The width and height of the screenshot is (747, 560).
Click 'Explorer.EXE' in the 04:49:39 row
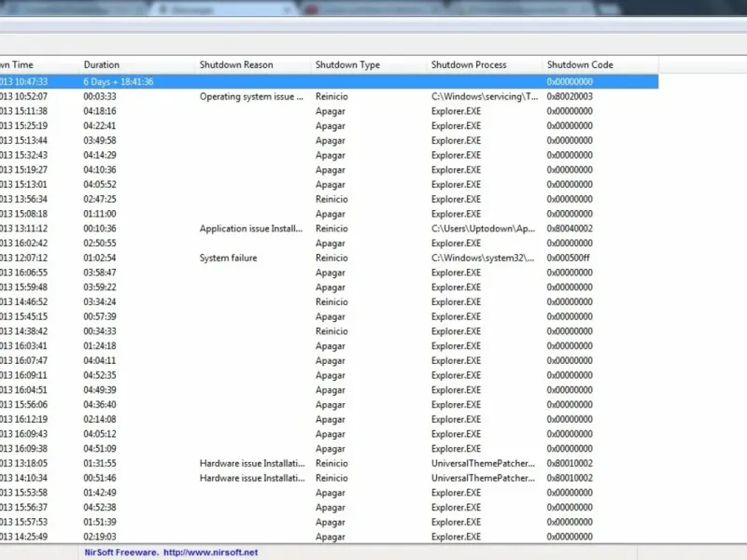(x=456, y=390)
